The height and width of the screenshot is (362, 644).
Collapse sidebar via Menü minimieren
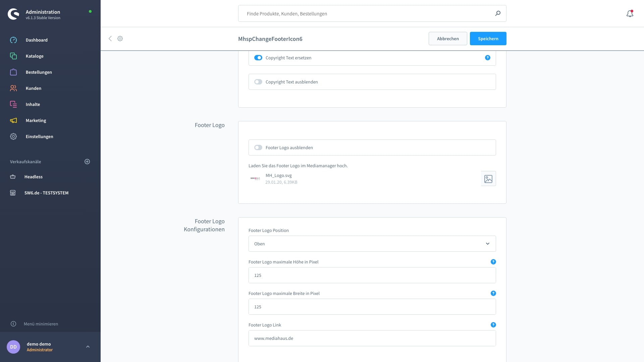click(x=41, y=324)
